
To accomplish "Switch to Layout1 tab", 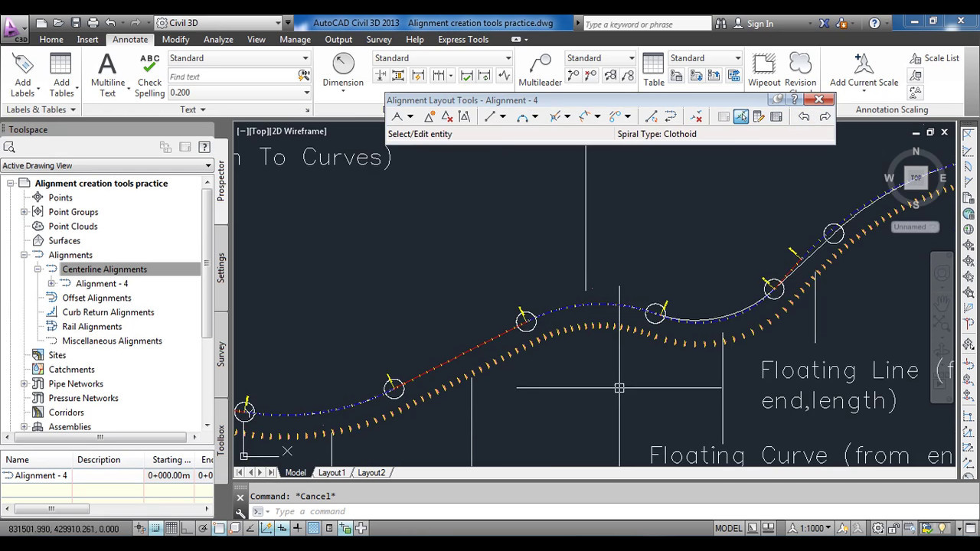I will point(332,473).
